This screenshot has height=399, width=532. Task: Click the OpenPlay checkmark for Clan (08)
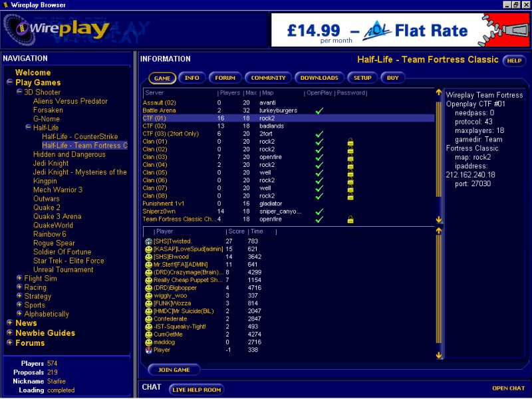[319, 196]
